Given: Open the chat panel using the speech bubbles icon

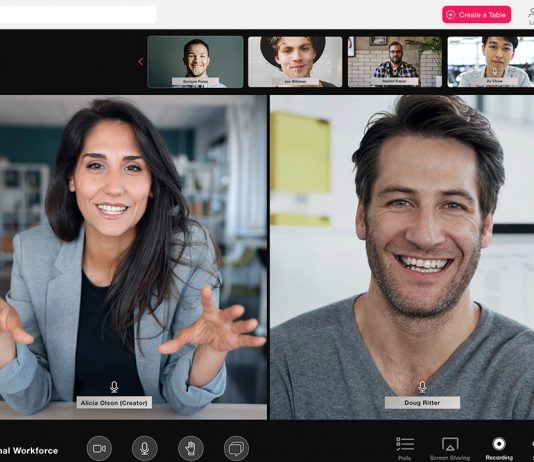Looking at the screenshot, I should 236,448.
